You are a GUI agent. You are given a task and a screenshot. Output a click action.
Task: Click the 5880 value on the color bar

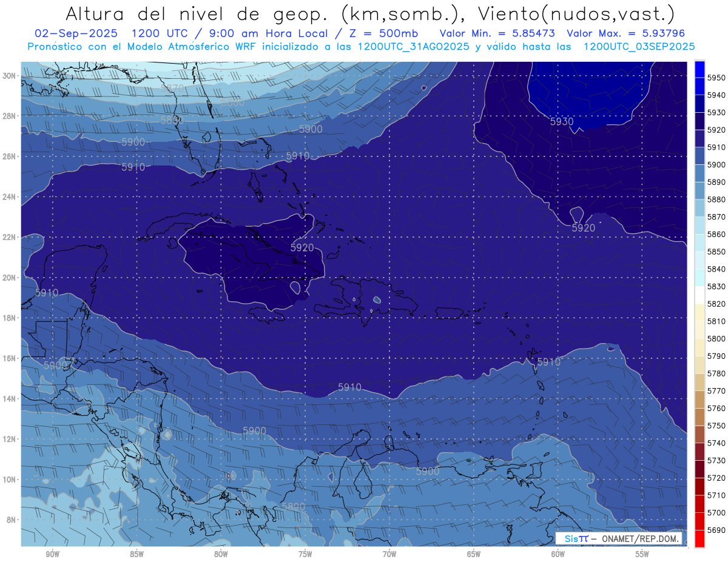716,199
